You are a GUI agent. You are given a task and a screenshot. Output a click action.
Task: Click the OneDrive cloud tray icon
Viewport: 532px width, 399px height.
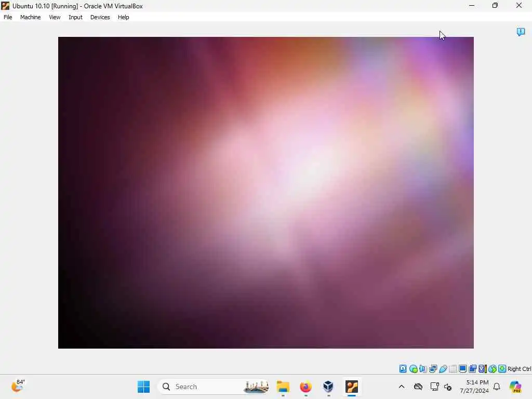pos(418,387)
